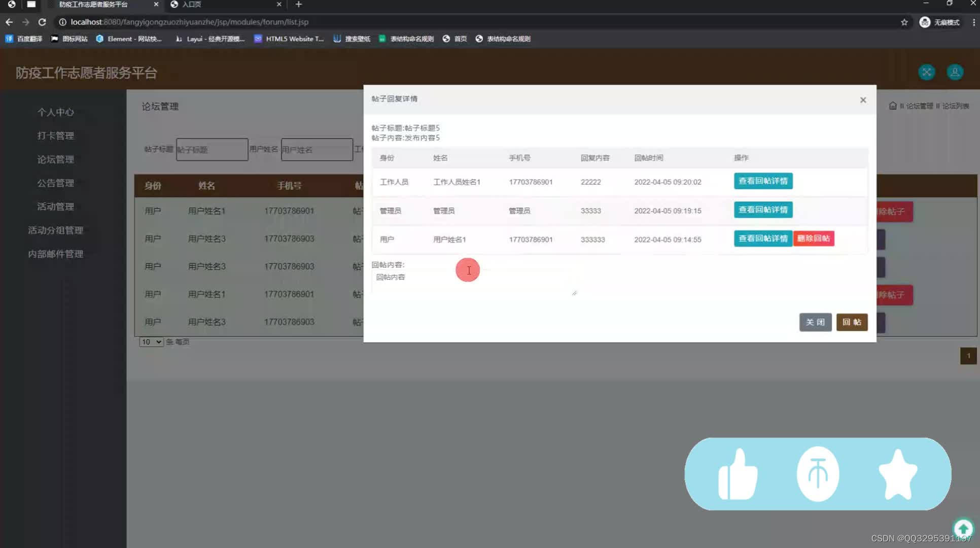Submit reply with 回帖 button
980x548 pixels.
pyautogui.click(x=852, y=322)
